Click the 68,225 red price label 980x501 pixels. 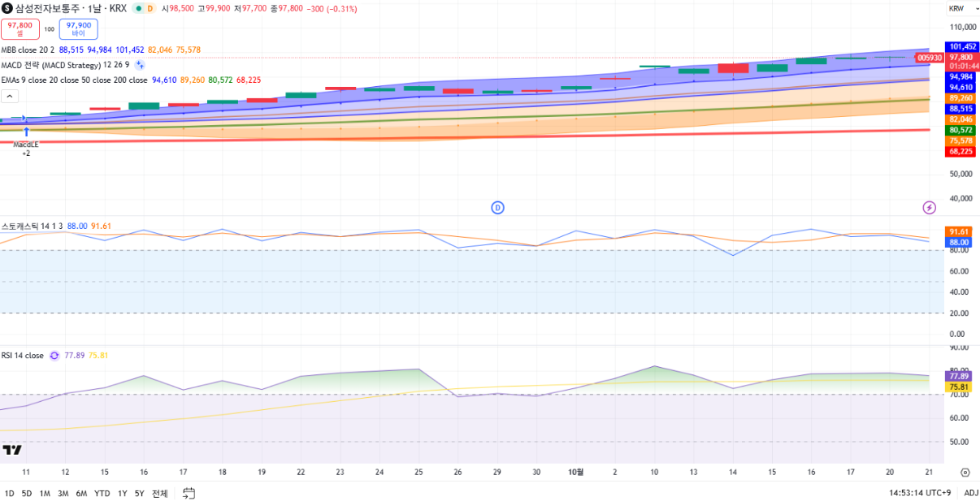(x=961, y=151)
